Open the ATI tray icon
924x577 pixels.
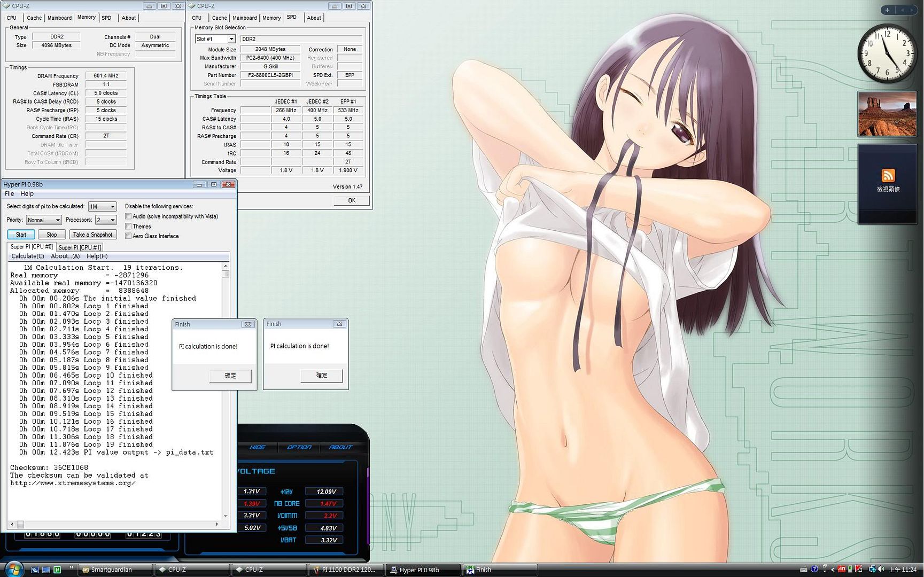point(842,569)
